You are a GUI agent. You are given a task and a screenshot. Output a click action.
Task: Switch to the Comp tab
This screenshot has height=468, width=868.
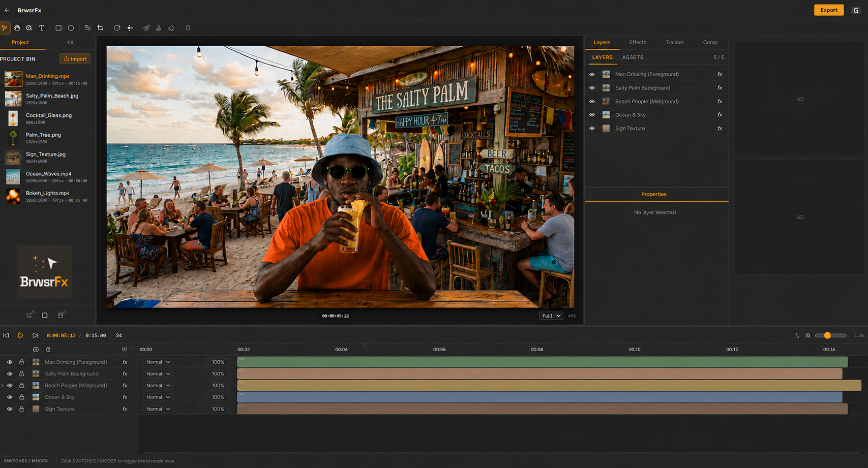point(710,43)
